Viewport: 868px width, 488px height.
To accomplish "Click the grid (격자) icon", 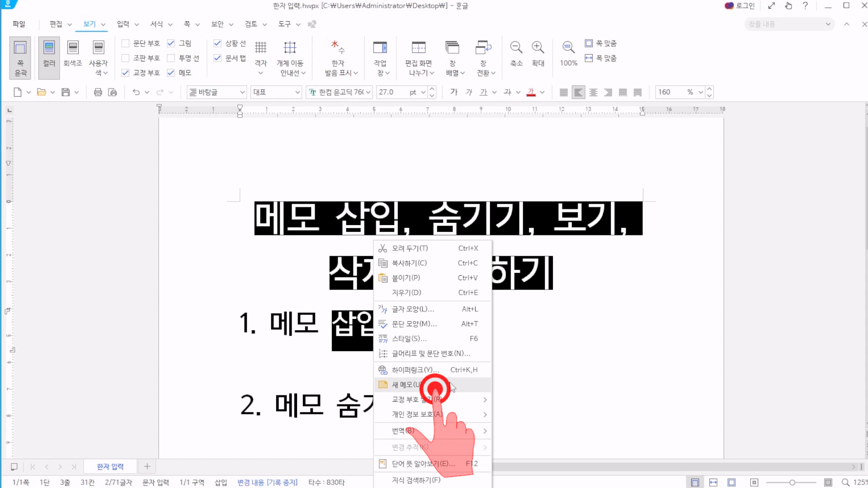I will click(260, 47).
